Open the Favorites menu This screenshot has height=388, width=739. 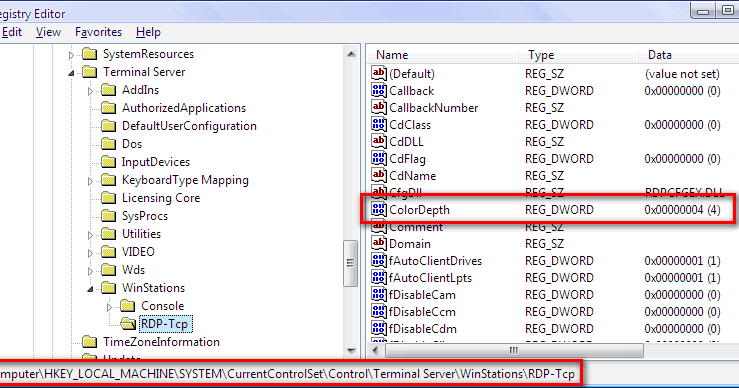[x=98, y=32]
